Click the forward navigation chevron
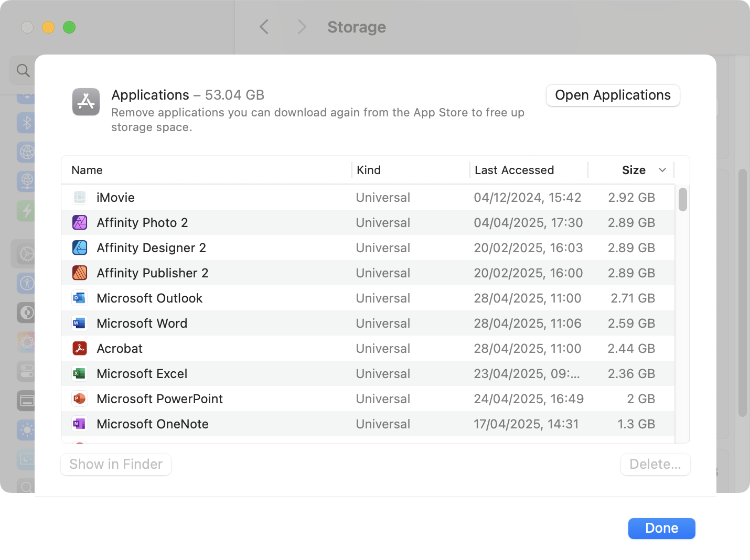This screenshot has width=750, height=560. pos(302,27)
